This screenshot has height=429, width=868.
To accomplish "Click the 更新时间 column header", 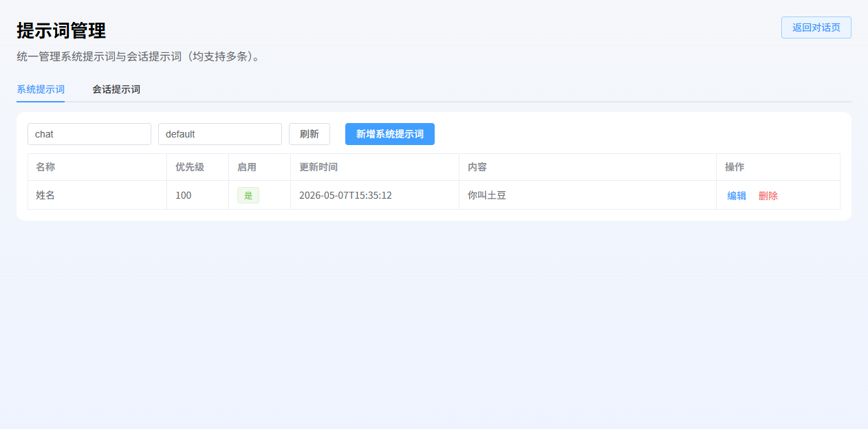I will tap(375, 167).
